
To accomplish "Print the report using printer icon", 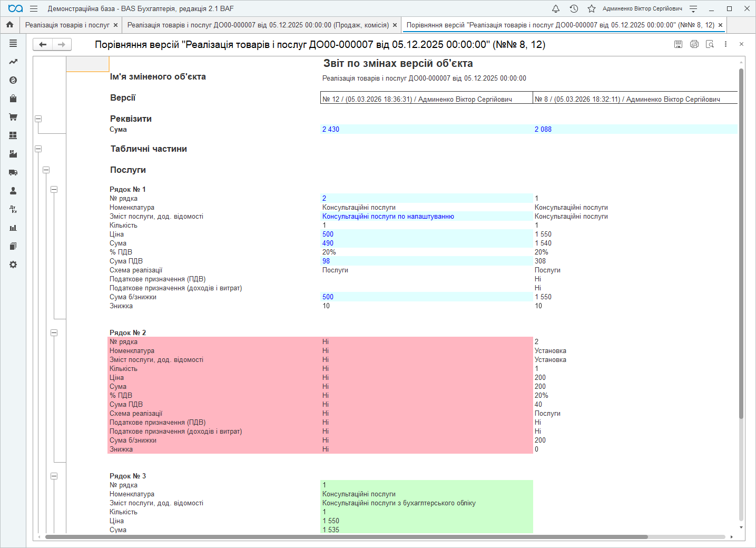I will point(694,44).
